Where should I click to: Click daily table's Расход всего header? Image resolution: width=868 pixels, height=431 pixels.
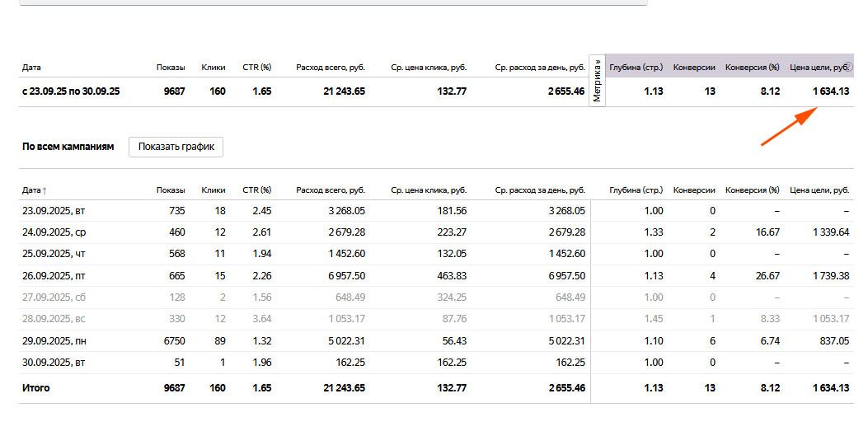[x=330, y=190]
